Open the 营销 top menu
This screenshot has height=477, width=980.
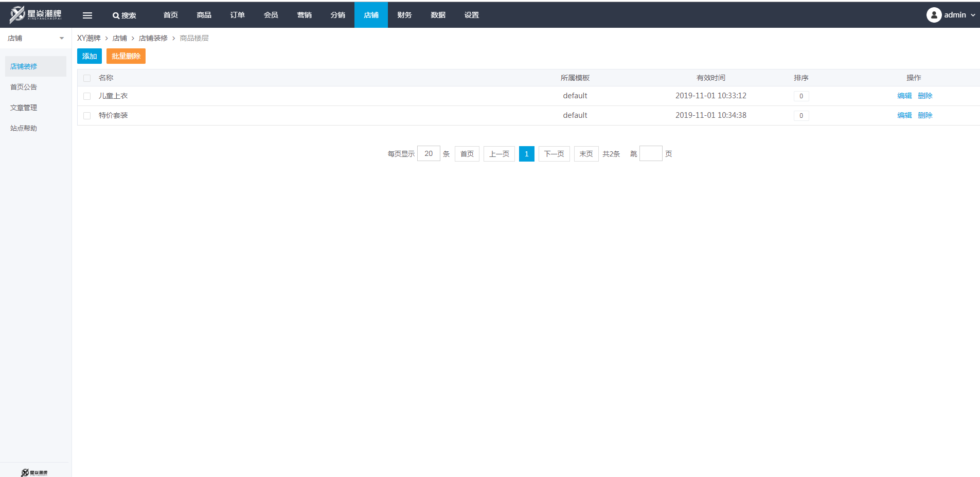(305, 15)
